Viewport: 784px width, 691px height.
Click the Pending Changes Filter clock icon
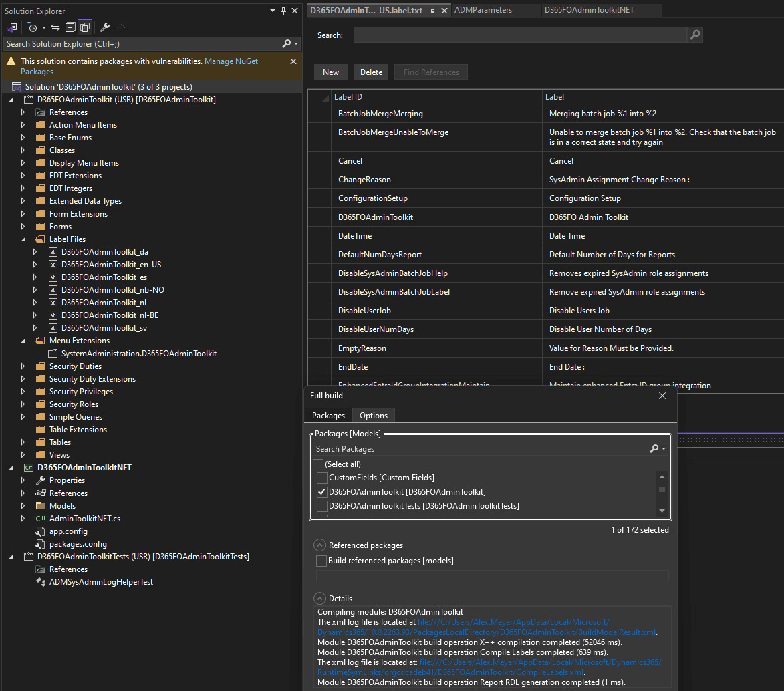(x=33, y=27)
